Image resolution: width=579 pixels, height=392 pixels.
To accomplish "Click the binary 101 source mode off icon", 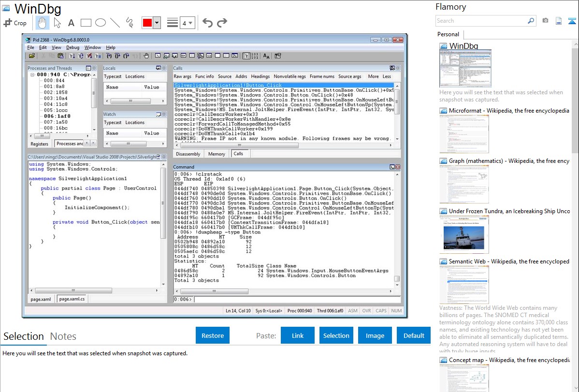I will (x=255, y=56).
